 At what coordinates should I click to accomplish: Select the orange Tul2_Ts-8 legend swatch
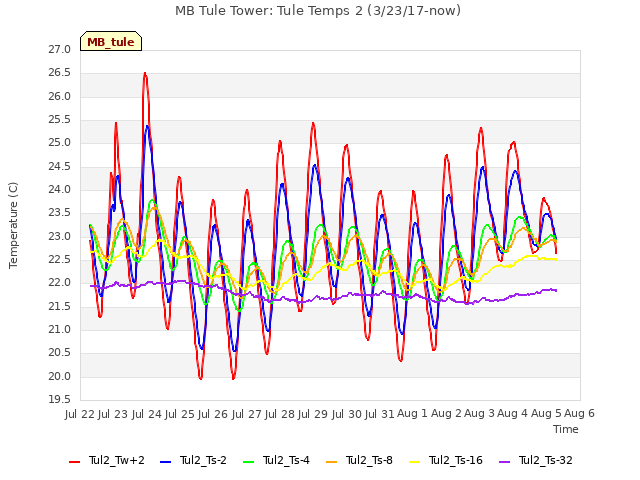332,461
